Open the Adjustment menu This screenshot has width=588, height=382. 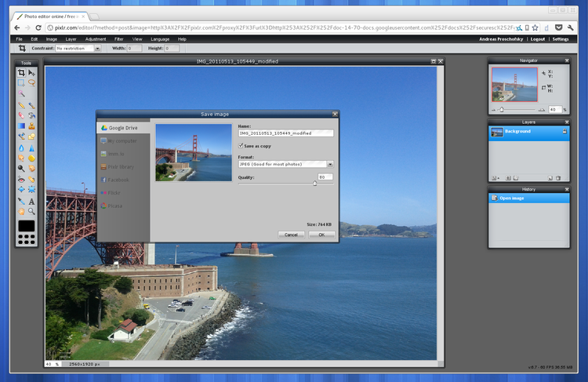click(96, 38)
